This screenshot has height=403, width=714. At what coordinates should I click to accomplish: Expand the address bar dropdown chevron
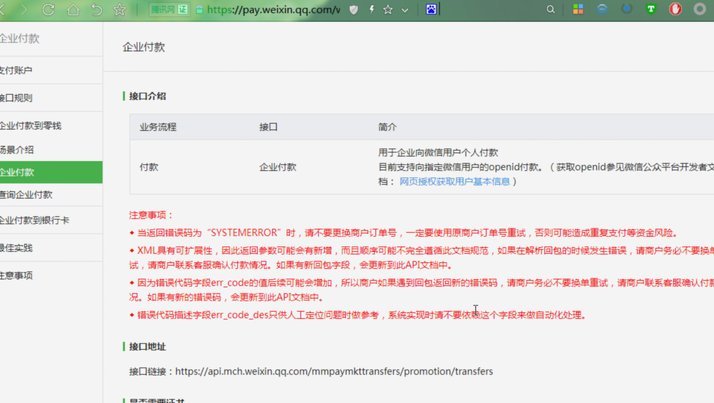[405, 10]
